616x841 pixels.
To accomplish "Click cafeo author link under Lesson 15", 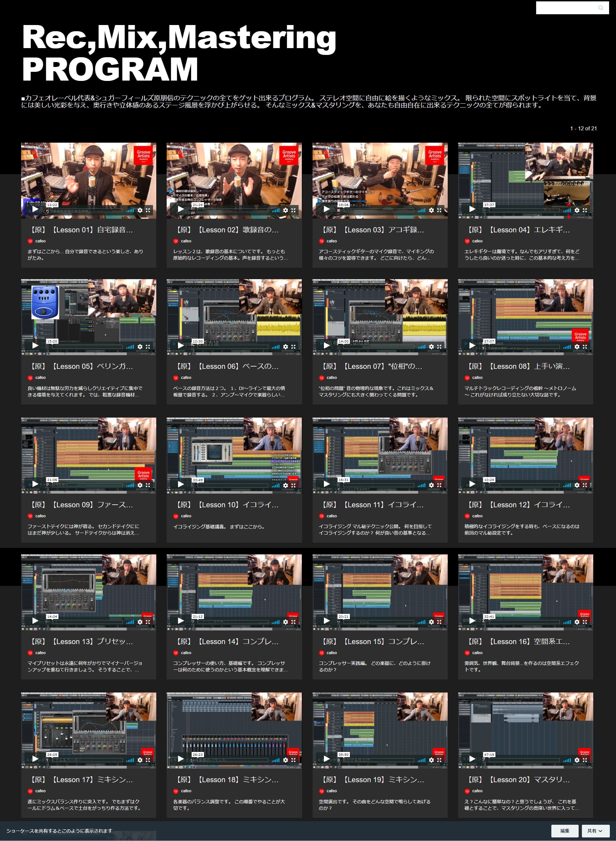I will click(x=331, y=653).
